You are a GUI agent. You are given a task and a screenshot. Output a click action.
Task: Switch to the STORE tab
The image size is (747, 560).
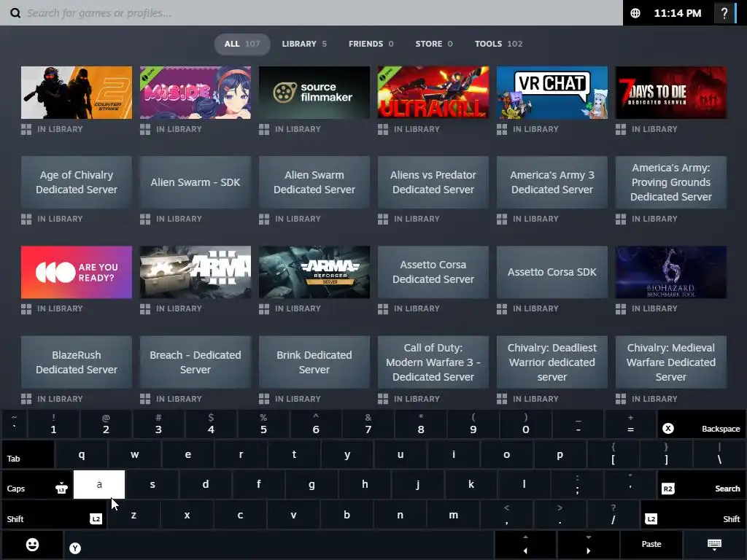tap(433, 44)
